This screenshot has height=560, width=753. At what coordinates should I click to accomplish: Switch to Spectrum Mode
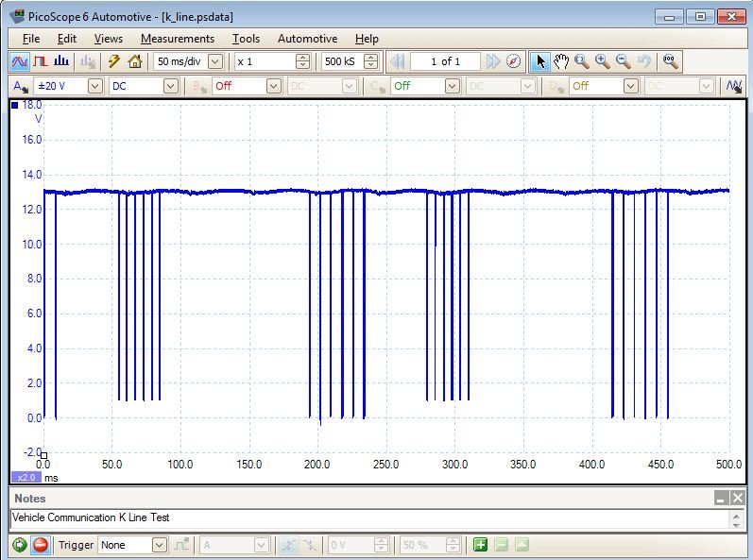click(x=61, y=62)
